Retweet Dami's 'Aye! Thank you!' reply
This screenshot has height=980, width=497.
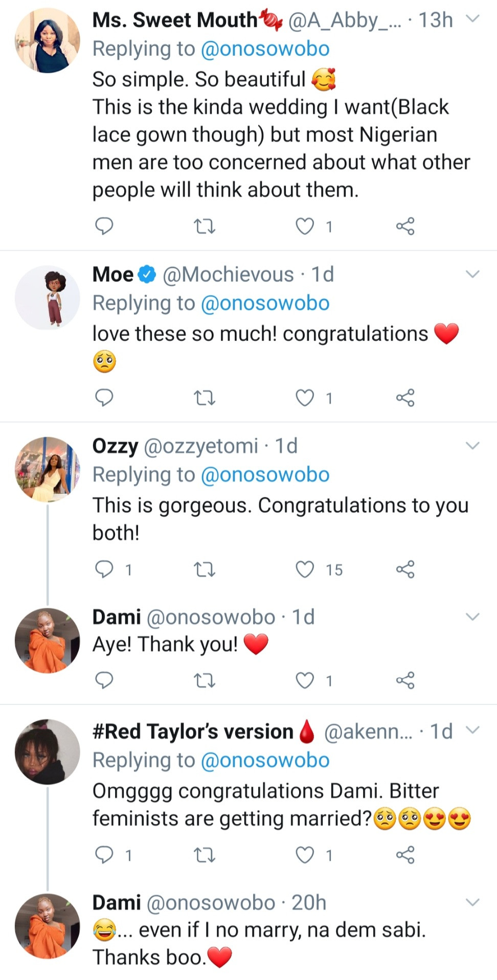[205, 680]
